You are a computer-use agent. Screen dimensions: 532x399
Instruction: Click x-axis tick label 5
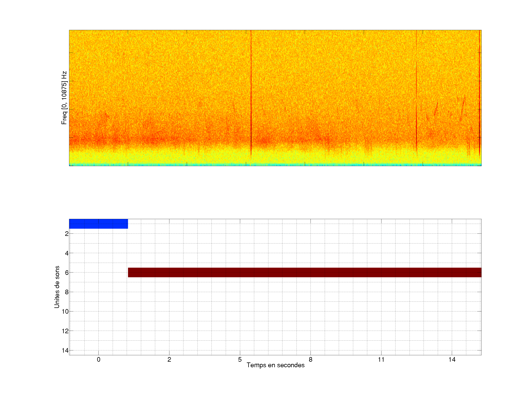[x=240, y=359]
